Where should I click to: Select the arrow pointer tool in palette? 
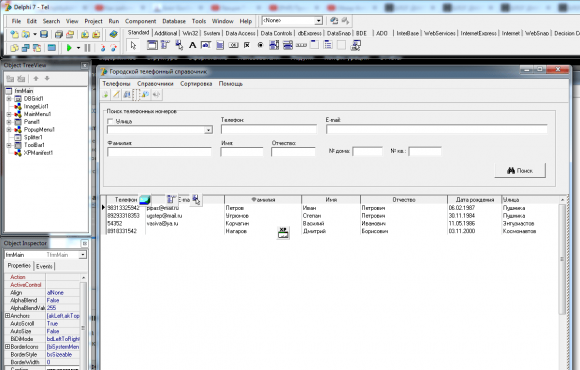pos(133,46)
